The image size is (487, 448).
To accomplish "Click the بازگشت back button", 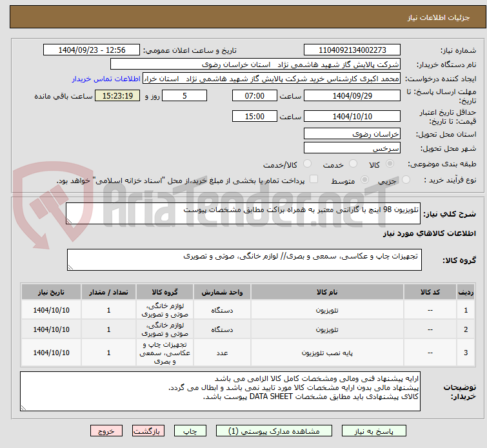I will pos(148,431).
